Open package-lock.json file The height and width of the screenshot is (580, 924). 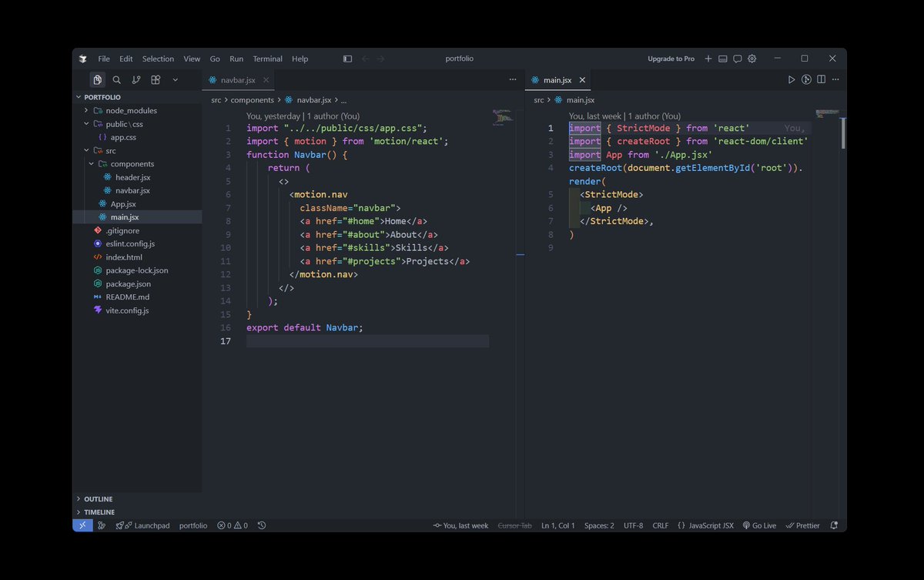click(x=137, y=270)
